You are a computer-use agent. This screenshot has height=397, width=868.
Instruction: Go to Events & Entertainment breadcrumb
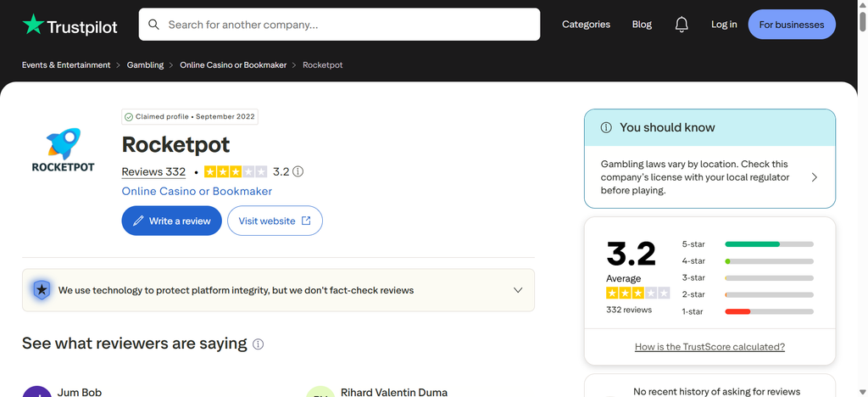coord(66,64)
